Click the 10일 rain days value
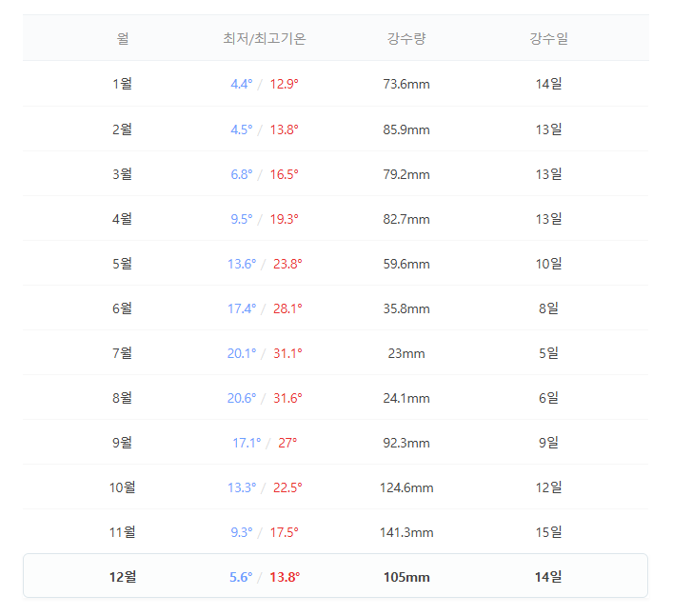The width and height of the screenshot is (673, 616). coord(548,264)
